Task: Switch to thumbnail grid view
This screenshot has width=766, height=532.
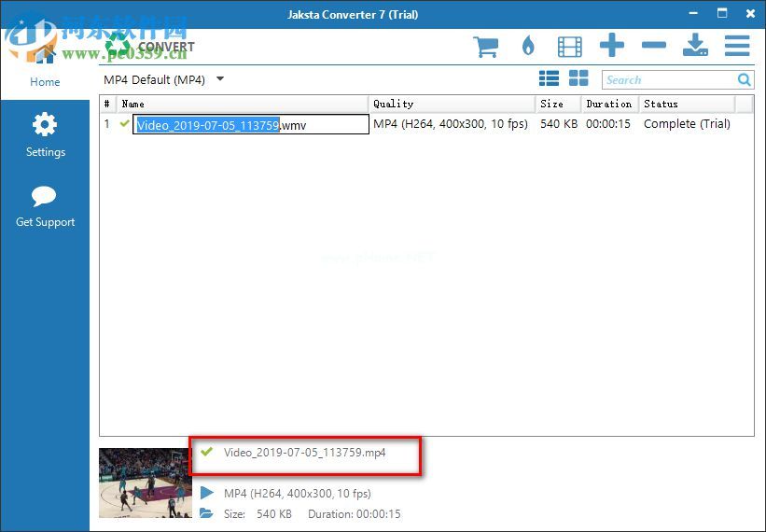Action: click(578, 79)
